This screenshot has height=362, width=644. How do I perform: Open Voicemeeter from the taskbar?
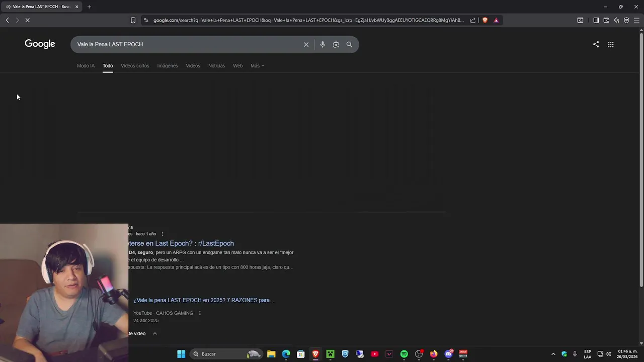(463, 354)
